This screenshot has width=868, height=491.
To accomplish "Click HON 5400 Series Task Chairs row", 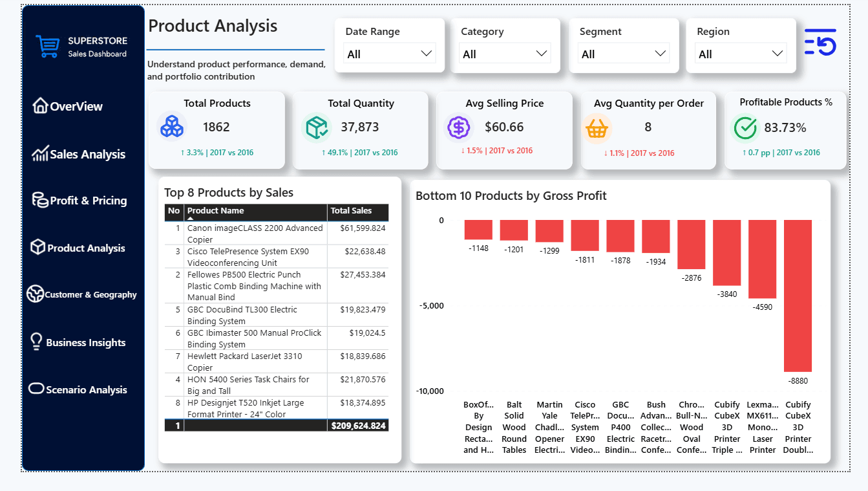I will pyautogui.click(x=277, y=385).
